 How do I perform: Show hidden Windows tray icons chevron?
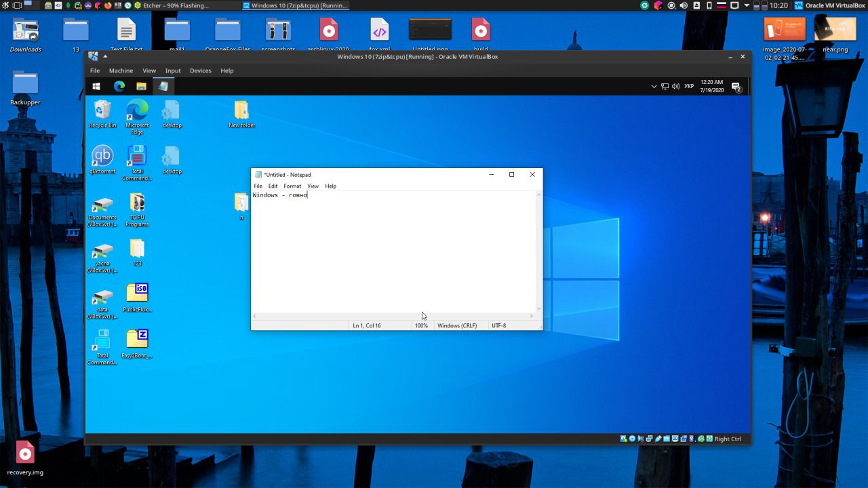point(654,87)
